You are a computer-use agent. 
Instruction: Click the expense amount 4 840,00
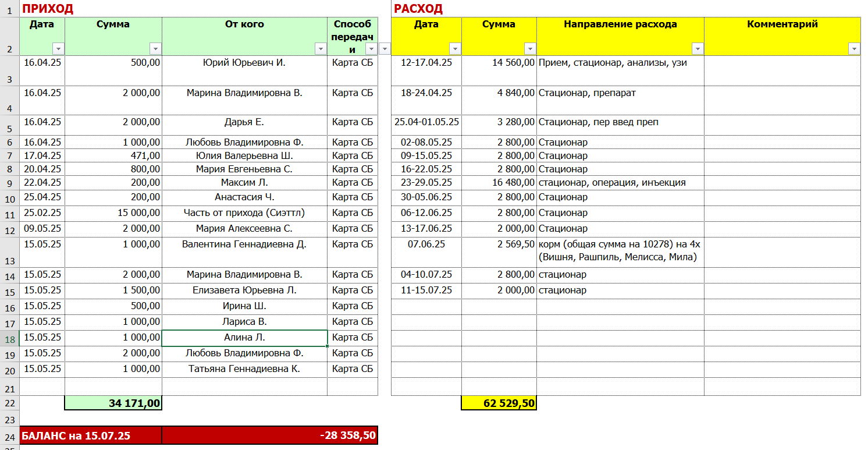(x=499, y=100)
